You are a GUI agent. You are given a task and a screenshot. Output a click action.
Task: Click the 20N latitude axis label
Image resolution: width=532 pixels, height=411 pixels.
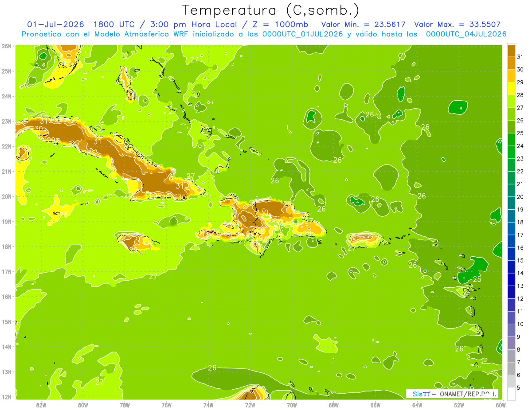pyautogui.click(x=6, y=196)
